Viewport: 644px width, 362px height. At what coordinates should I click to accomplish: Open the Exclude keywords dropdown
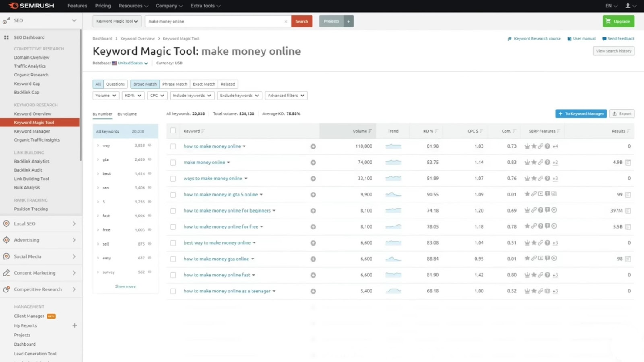point(239,96)
